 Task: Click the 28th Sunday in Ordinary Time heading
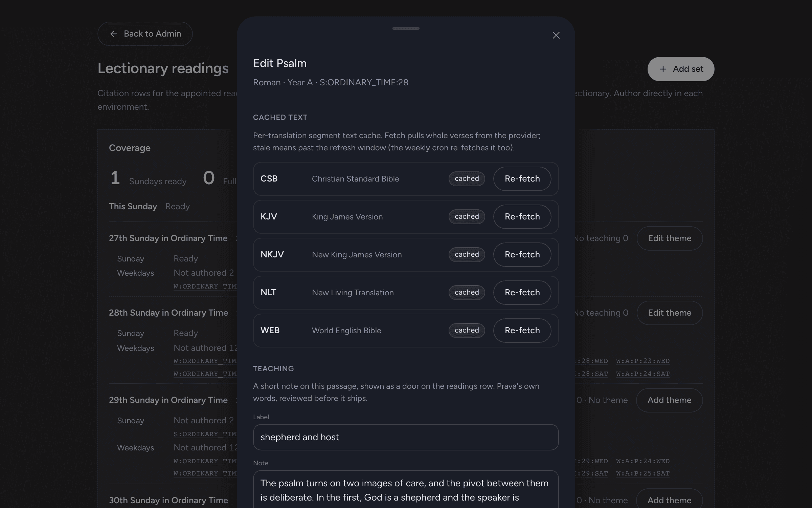click(168, 313)
